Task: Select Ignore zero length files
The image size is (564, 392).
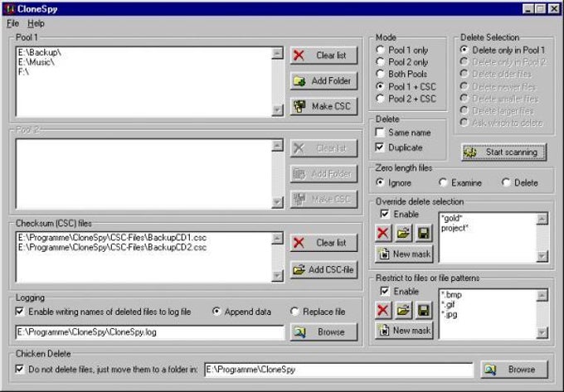Action: click(393, 183)
